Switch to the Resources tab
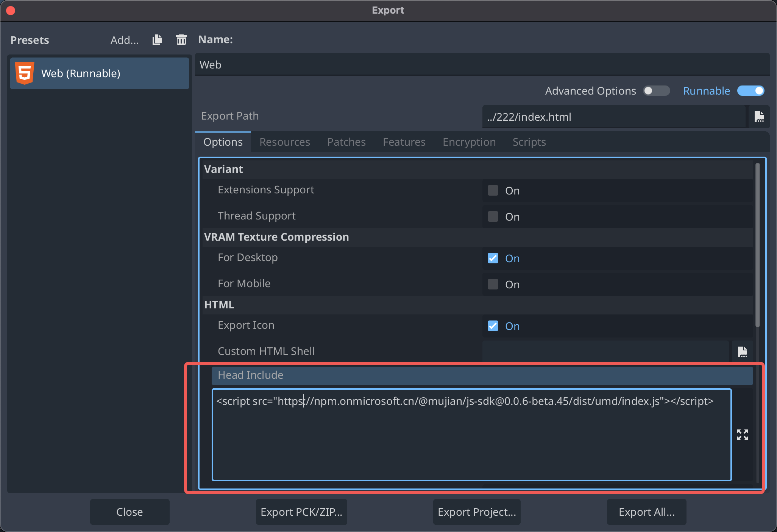 pos(284,142)
